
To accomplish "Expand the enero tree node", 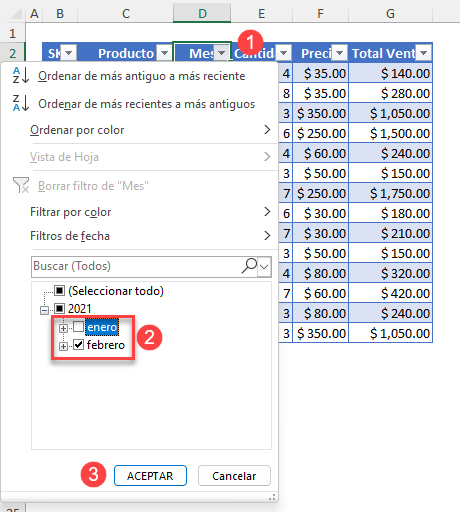I will coord(63,328).
